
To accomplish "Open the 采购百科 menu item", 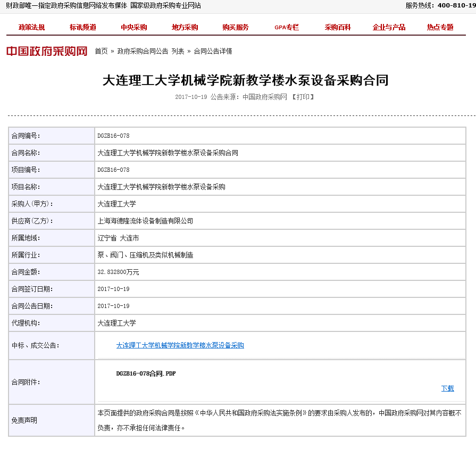I will click(x=338, y=28).
